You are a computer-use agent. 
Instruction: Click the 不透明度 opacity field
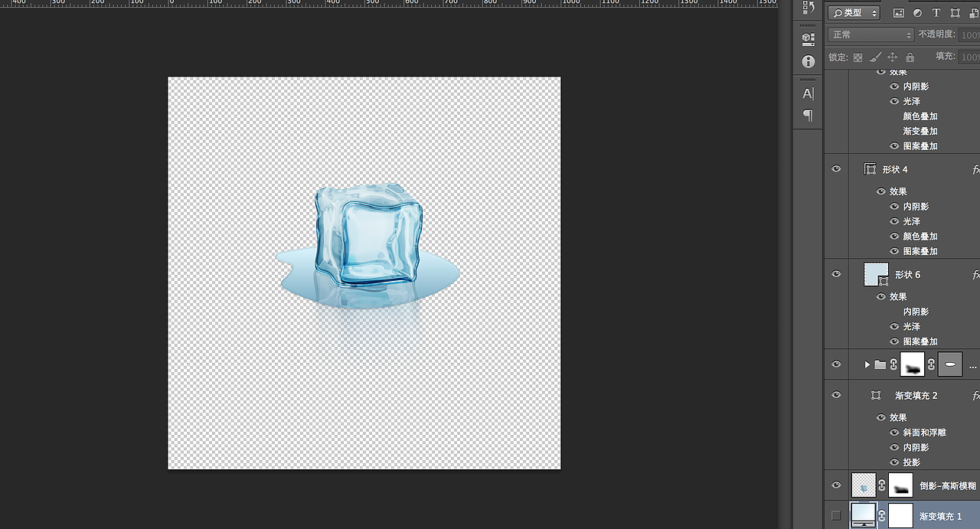point(970,35)
